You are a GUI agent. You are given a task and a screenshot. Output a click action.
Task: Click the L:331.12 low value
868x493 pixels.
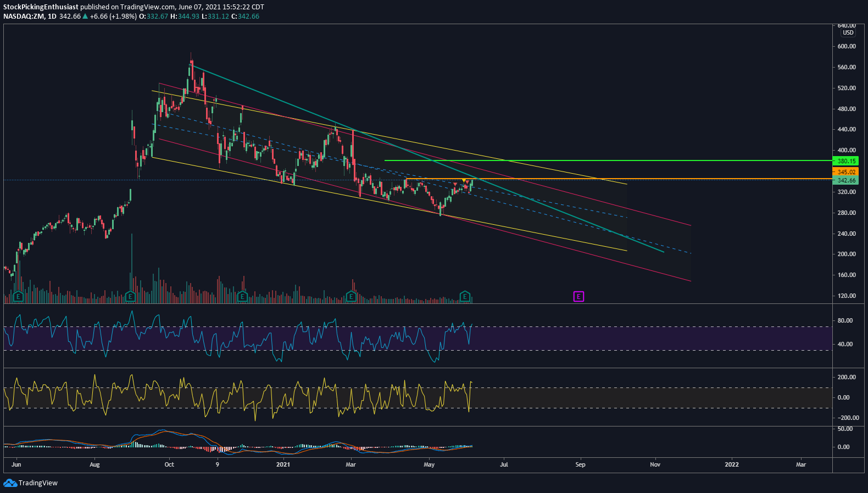click(215, 16)
